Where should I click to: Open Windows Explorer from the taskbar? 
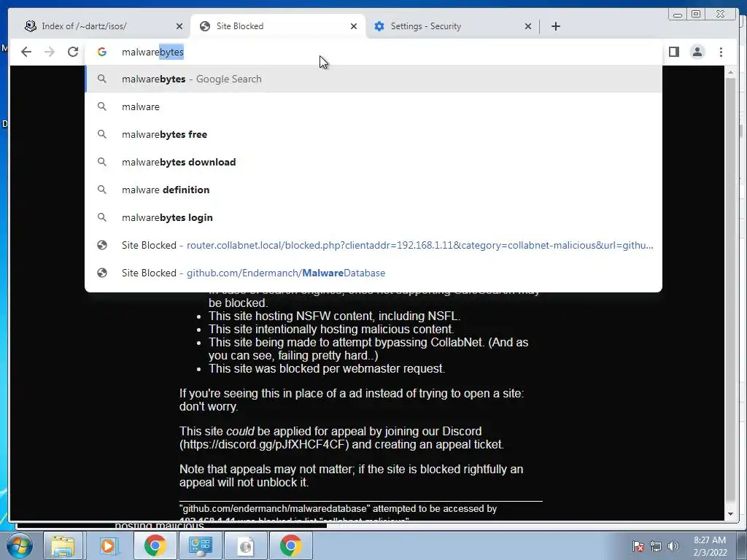63,545
